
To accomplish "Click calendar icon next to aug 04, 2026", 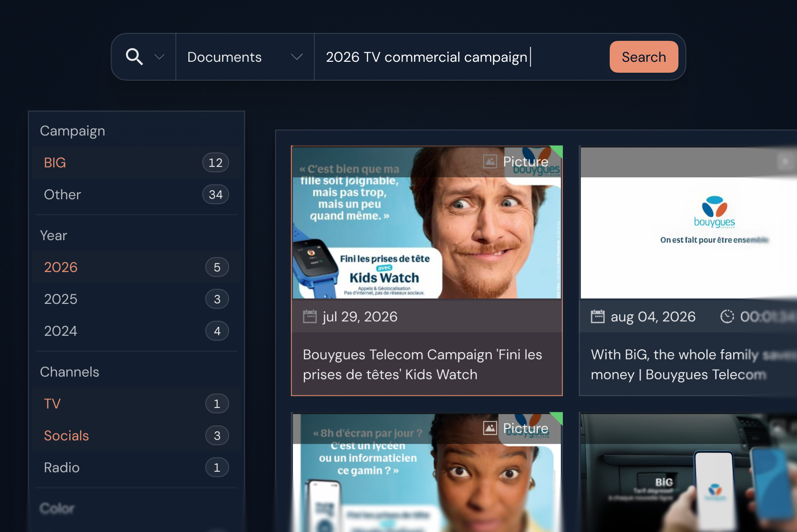I will 598,316.
